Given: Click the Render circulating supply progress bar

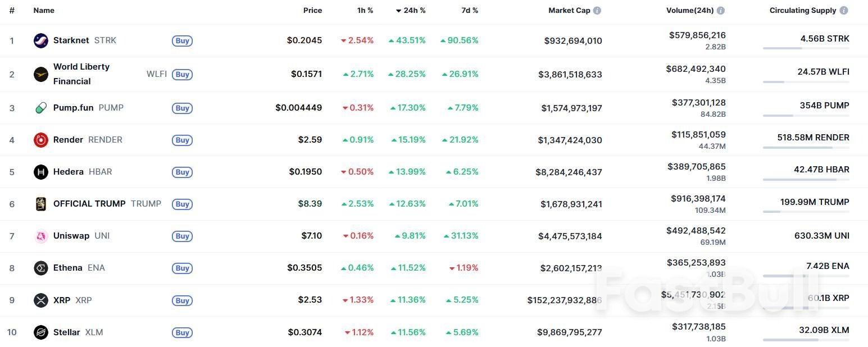Looking at the screenshot, I should tap(806, 148).
